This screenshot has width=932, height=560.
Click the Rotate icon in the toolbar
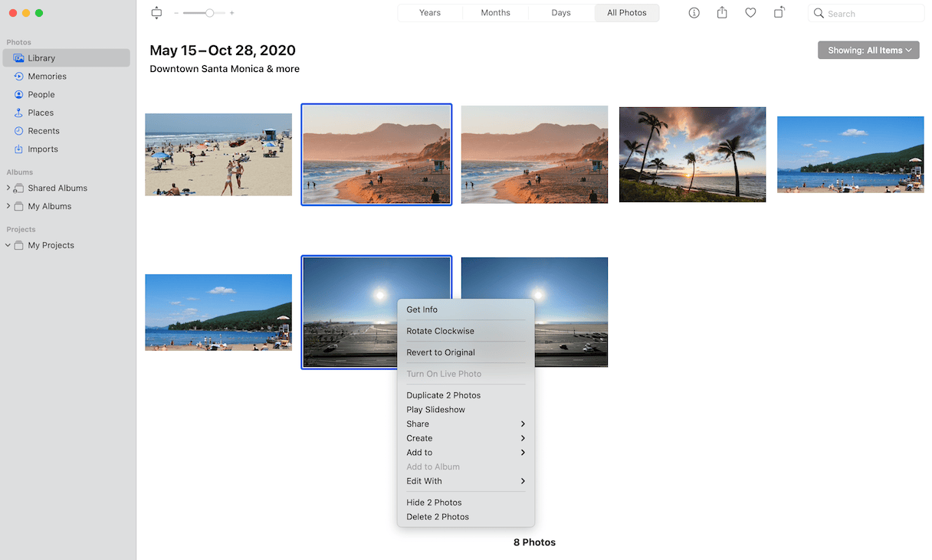click(x=779, y=13)
